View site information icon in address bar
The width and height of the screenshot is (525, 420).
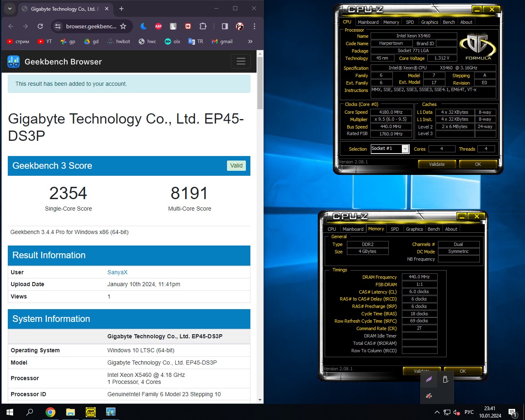coord(58,26)
